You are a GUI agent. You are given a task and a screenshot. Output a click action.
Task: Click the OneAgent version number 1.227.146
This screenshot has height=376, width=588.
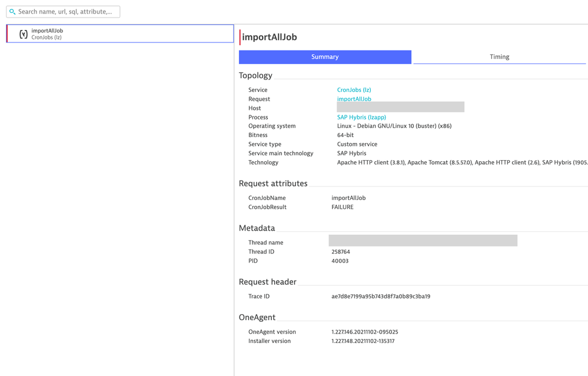coord(365,332)
